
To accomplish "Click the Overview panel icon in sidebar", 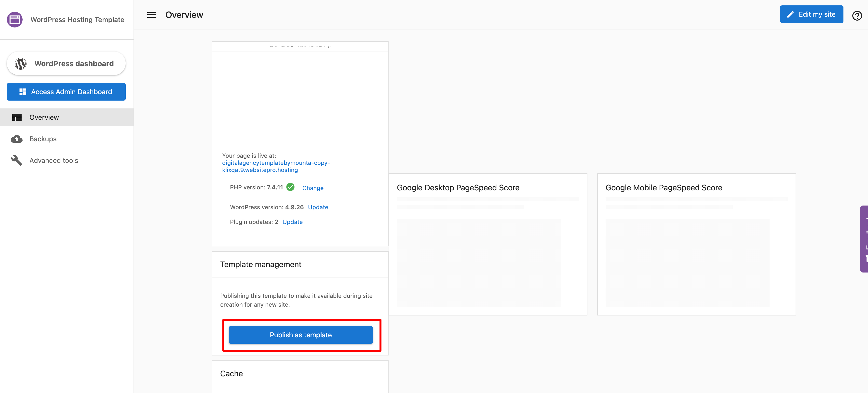I will click(17, 117).
